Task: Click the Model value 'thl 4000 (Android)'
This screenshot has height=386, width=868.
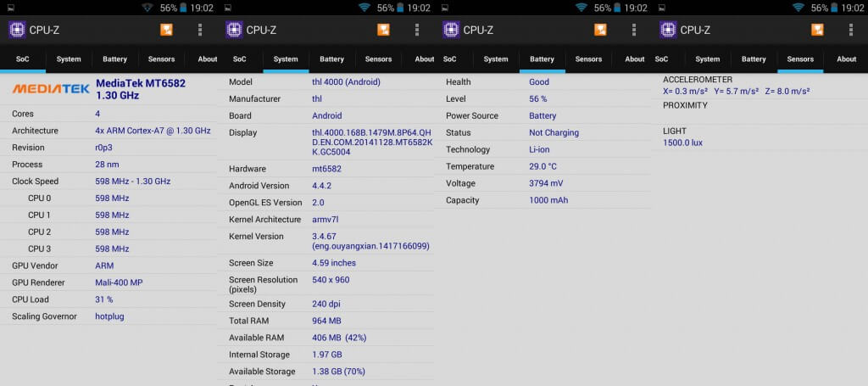Action: pyautogui.click(x=347, y=82)
